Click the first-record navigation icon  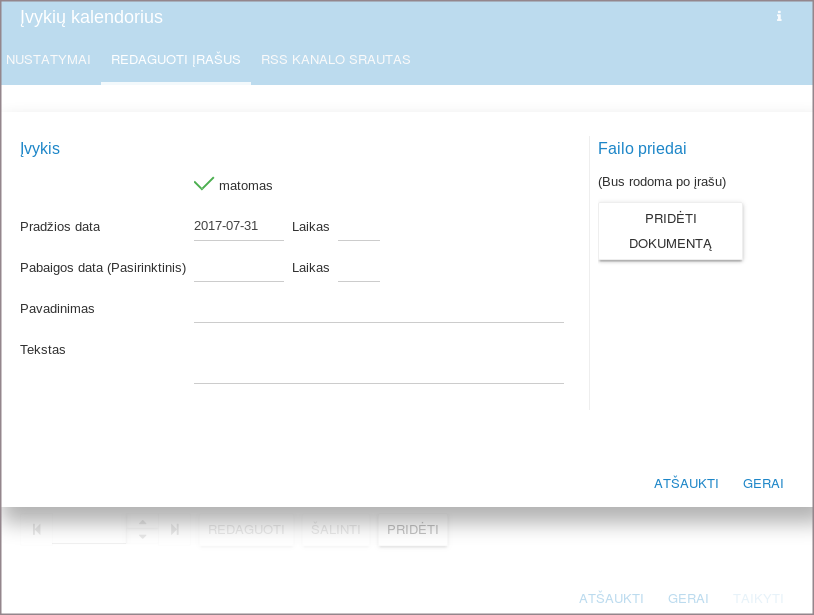[37, 529]
